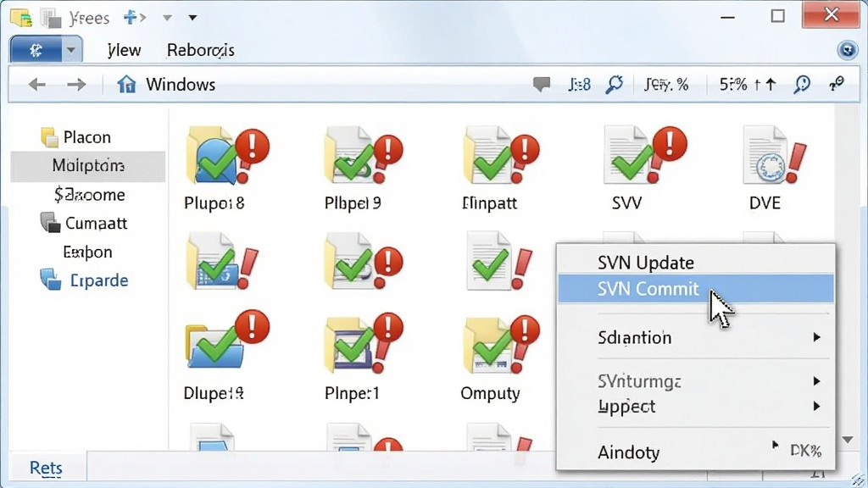Click the magnifier search icon in toolbar

[614, 85]
